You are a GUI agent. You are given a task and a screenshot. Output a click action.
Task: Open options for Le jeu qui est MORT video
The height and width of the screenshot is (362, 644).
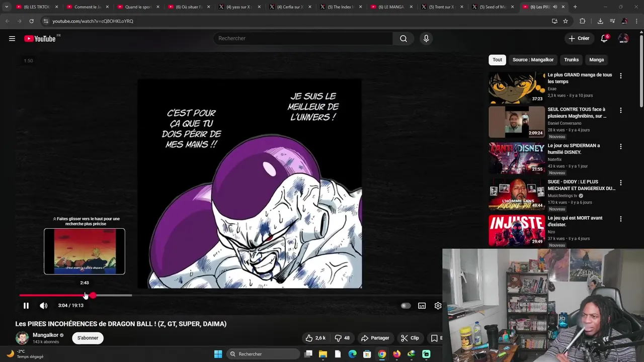(x=620, y=219)
